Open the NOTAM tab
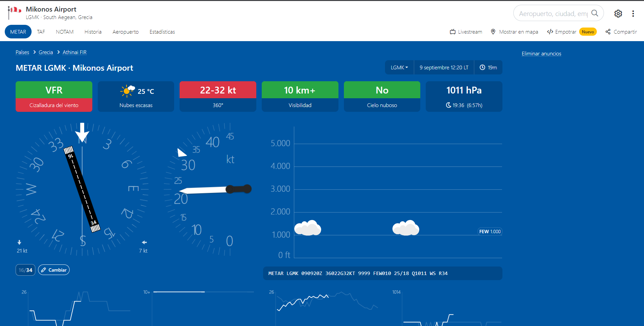Viewport: 644px width, 326px height. [x=65, y=32]
